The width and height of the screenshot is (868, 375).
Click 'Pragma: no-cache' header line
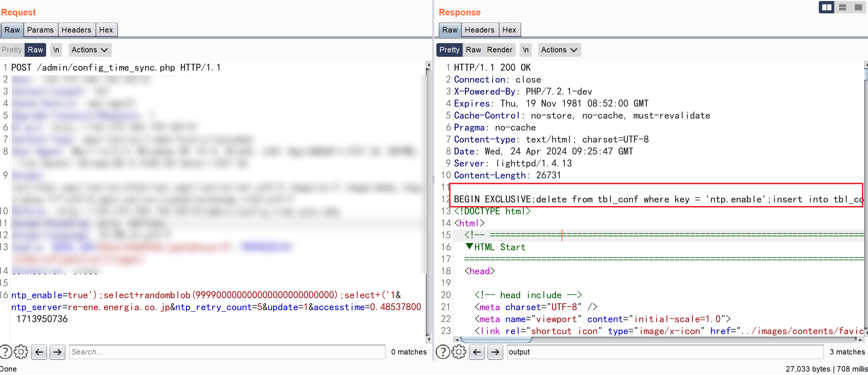494,127
